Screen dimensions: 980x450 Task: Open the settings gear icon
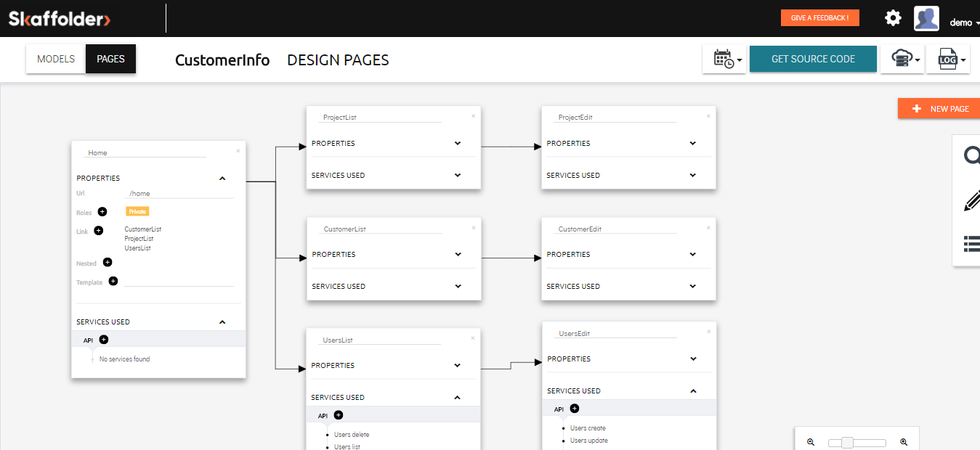coord(893,18)
